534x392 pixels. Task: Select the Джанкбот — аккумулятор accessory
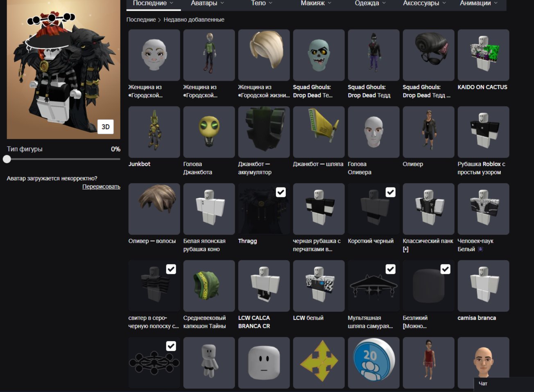tap(264, 132)
